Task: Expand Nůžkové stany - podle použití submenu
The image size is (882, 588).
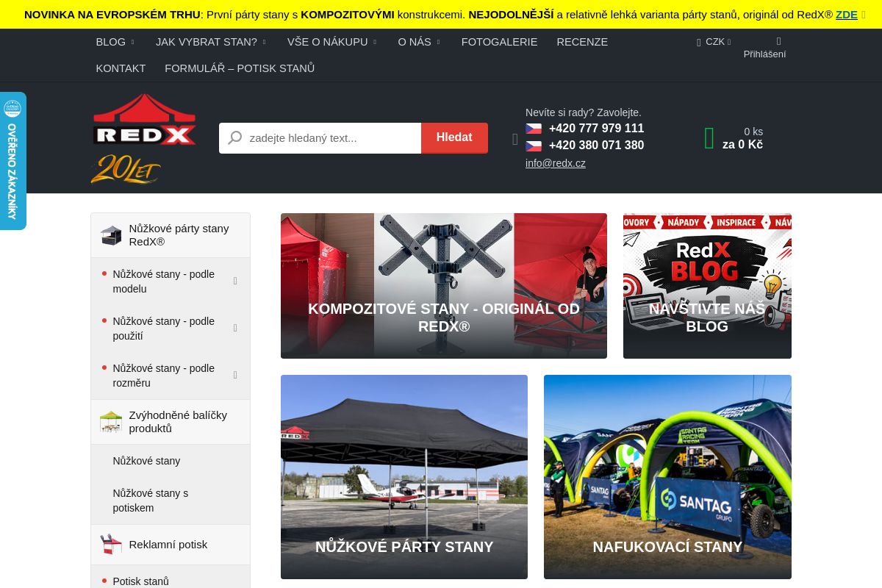Action: click(x=235, y=328)
